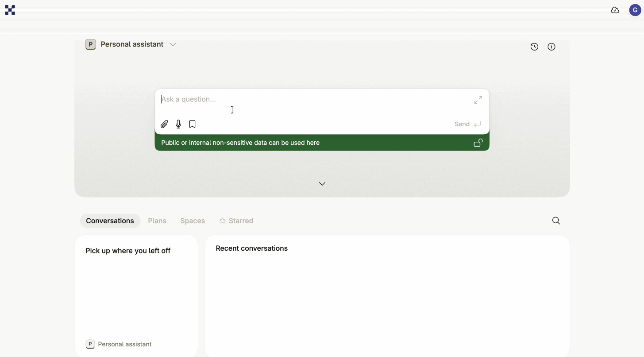The width and height of the screenshot is (644, 357).
Task: Open saved prompts via the bookmark icon
Action: coord(192,124)
